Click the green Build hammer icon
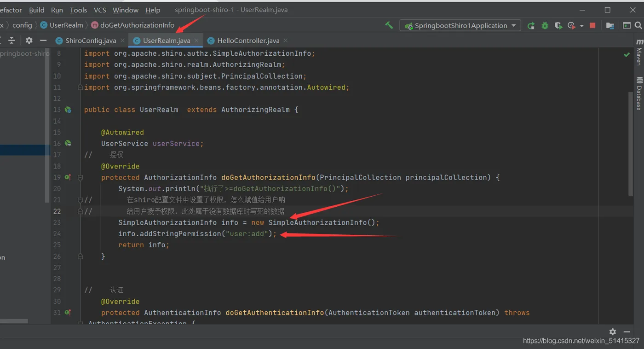 point(389,25)
